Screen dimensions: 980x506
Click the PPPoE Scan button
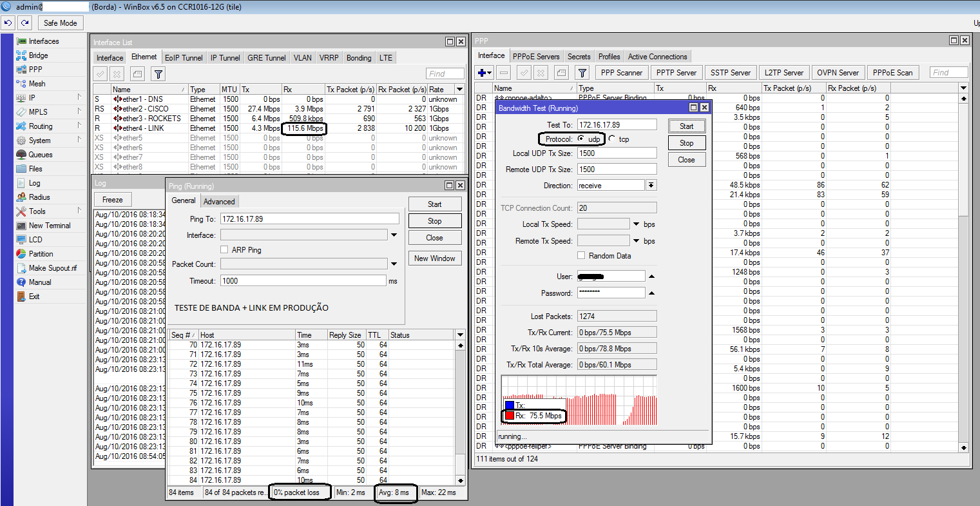click(x=892, y=73)
